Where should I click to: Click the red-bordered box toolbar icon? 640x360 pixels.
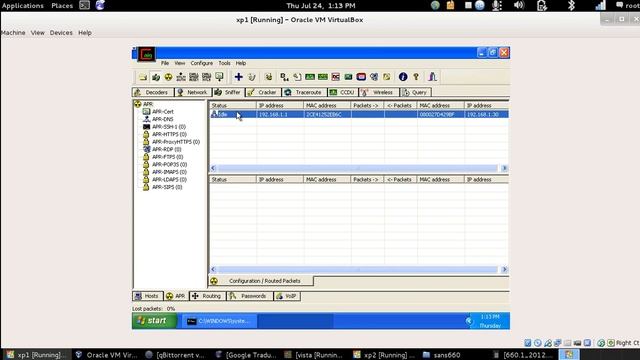point(361,77)
